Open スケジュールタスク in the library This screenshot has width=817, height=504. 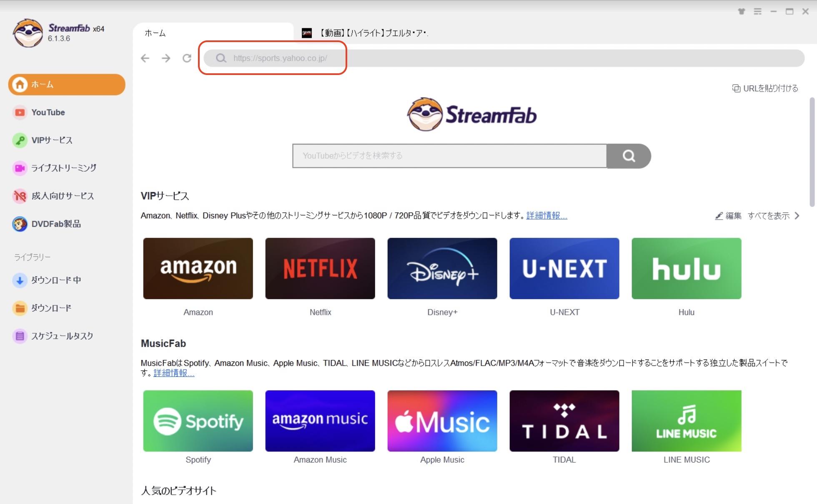pyautogui.click(x=67, y=336)
